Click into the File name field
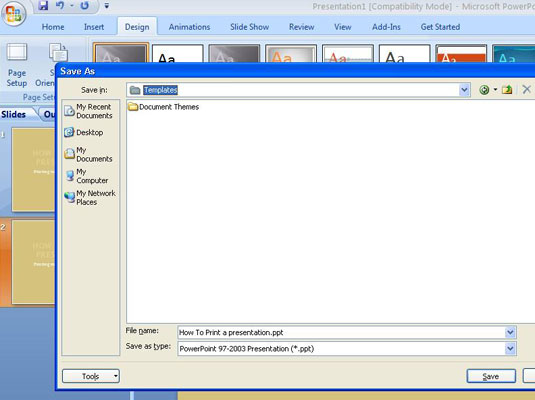535x400 pixels. click(x=341, y=332)
